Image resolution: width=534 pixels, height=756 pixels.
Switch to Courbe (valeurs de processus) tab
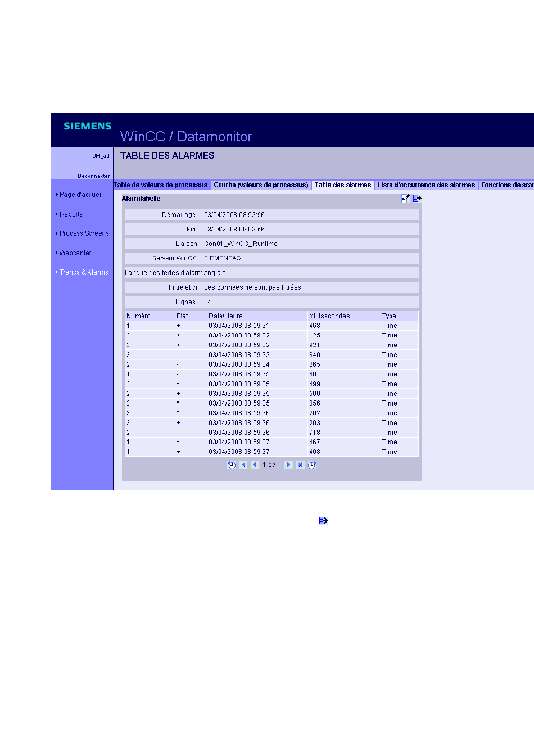point(261,185)
